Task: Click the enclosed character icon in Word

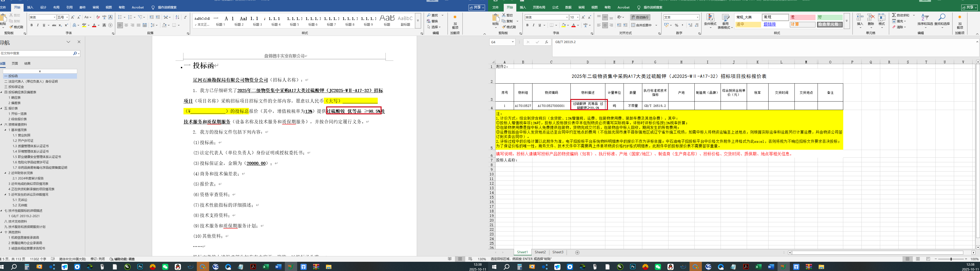Action: pyautogui.click(x=110, y=25)
